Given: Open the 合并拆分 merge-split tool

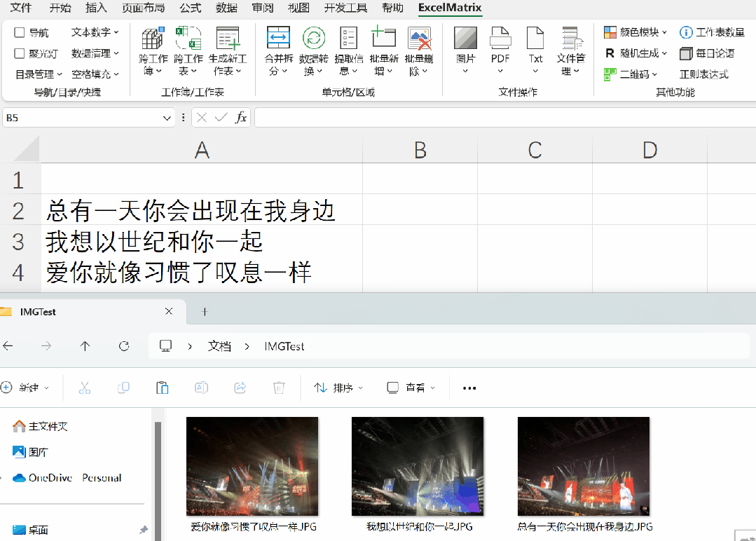Looking at the screenshot, I should coord(278,51).
